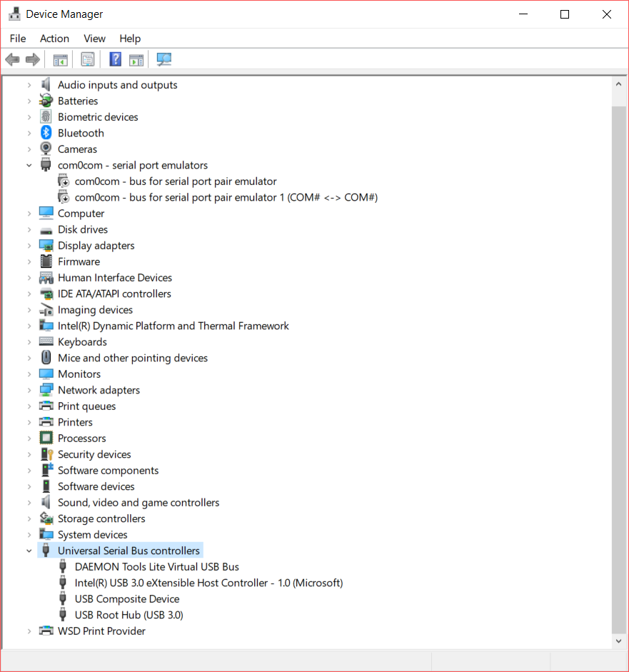Viewport: 629px width, 672px height.
Task: Open the File menu
Action: [18, 39]
